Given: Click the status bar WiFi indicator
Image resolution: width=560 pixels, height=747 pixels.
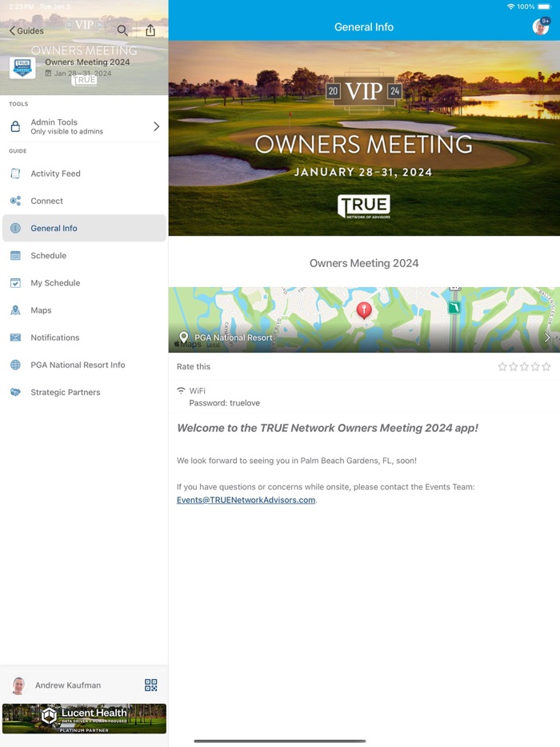Looking at the screenshot, I should click(511, 6).
